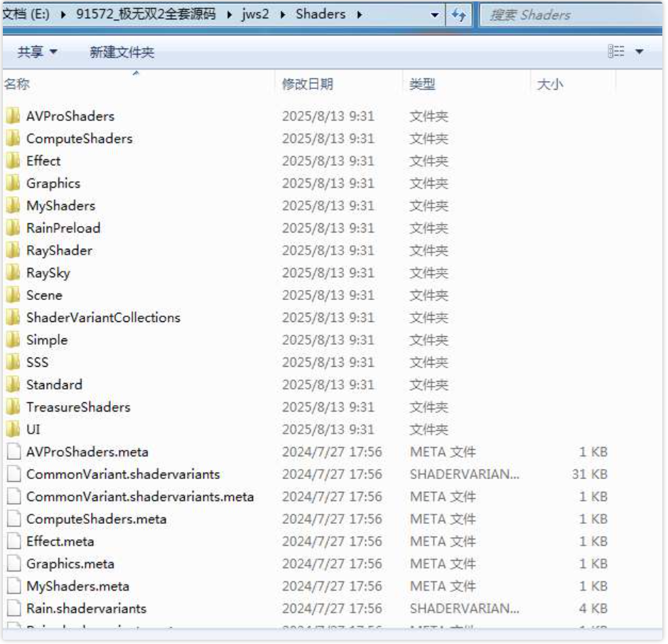Click the 新建文件夹 button
Image resolution: width=668 pixels, height=644 pixels.
tap(122, 52)
